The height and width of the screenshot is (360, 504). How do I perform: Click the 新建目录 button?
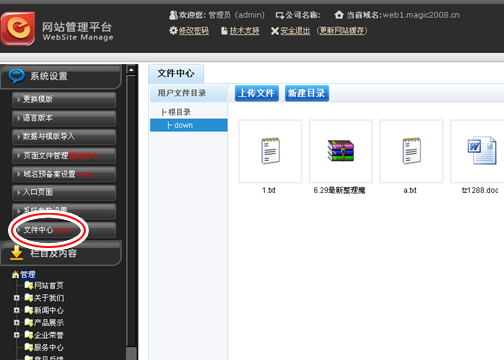point(307,93)
